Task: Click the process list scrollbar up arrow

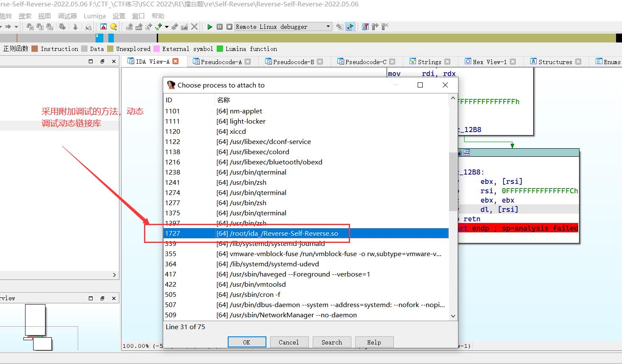Action: 453,99
